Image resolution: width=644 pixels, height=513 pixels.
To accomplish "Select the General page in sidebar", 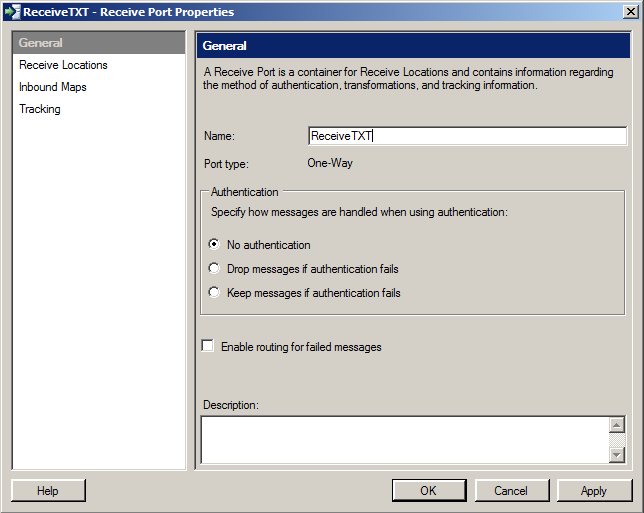I will [x=99, y=43].
